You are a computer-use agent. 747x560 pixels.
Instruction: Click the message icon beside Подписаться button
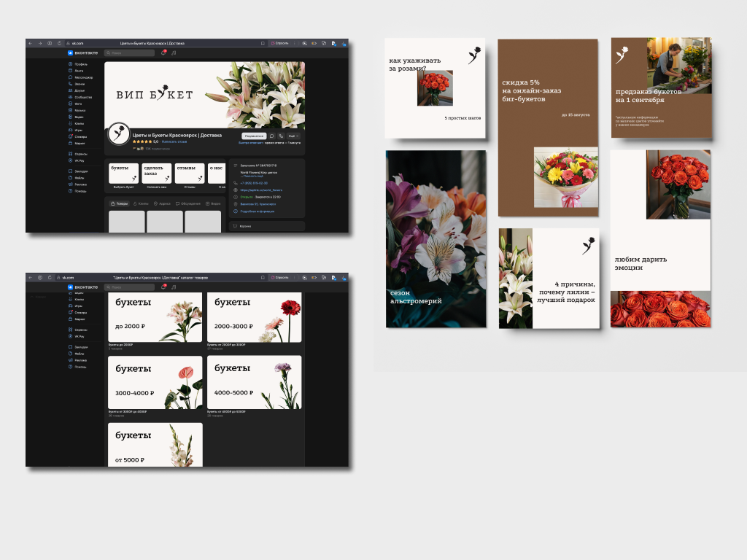pyautogui.click(x=271, y=136)
